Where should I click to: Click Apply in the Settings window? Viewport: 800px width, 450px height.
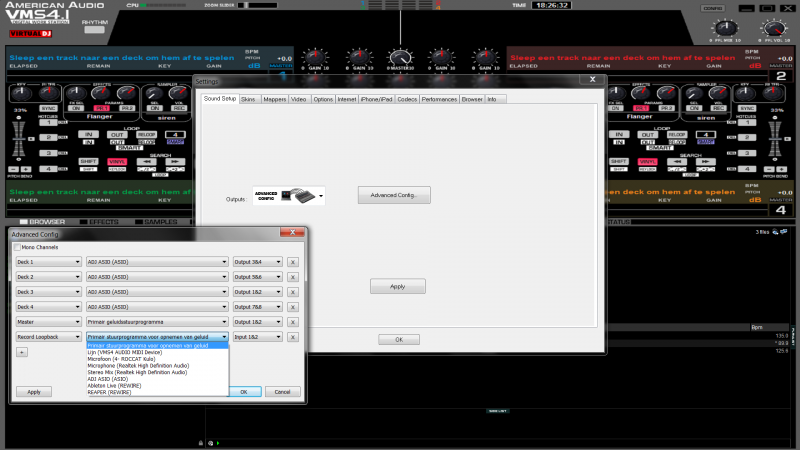tap(397, 286)
